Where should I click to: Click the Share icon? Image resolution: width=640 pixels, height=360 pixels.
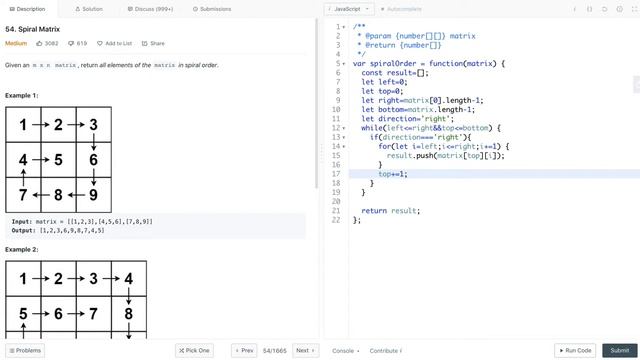(x=144, y=43)
